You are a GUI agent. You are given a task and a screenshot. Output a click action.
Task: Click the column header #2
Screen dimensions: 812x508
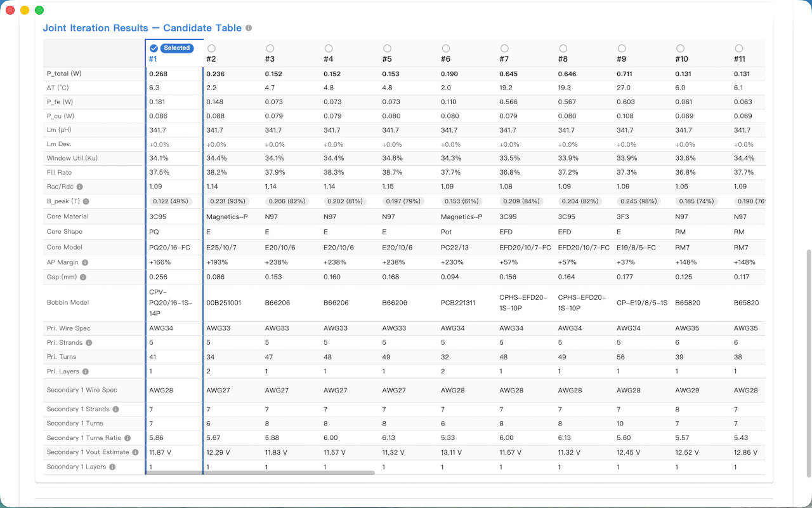tap(212, 59)
